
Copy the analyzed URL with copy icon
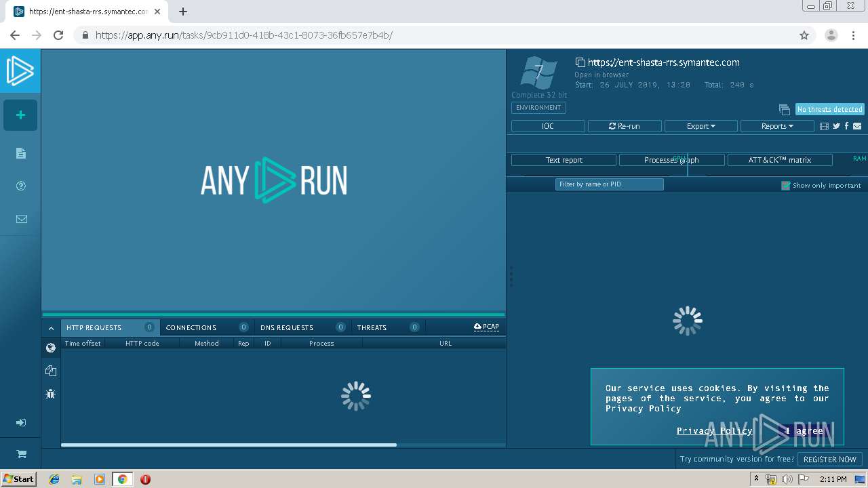(x=580, y=62)
